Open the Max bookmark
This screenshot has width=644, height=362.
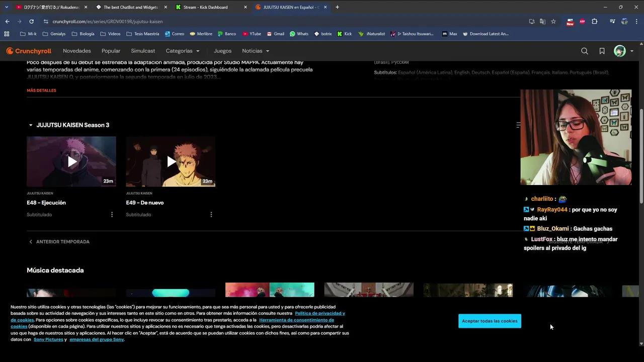450,34
